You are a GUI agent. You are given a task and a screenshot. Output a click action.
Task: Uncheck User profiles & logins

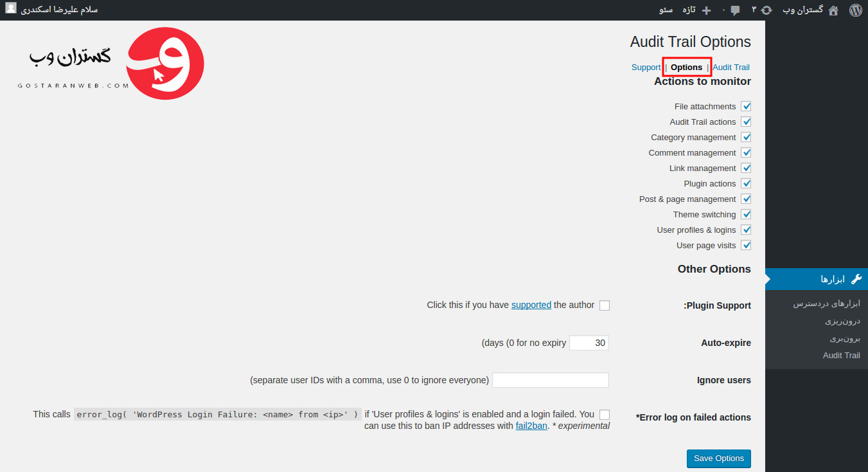(746, 230)
